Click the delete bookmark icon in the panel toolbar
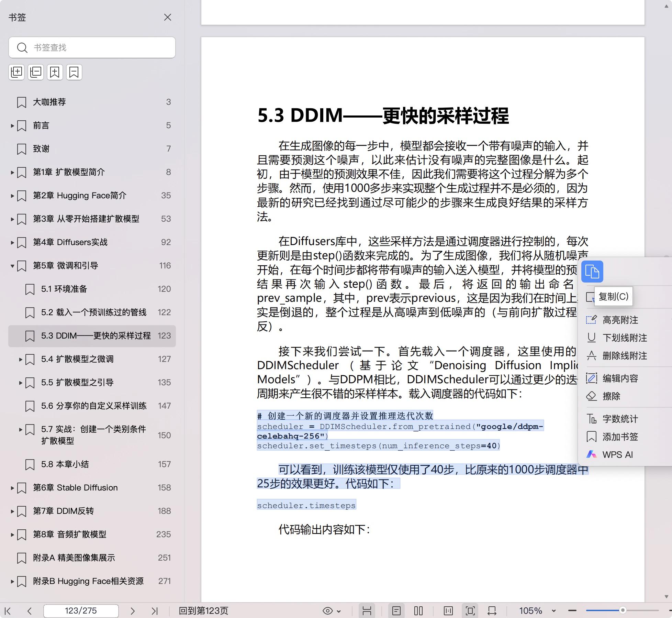Screen dimensions: 672x618 click(74, 72)
